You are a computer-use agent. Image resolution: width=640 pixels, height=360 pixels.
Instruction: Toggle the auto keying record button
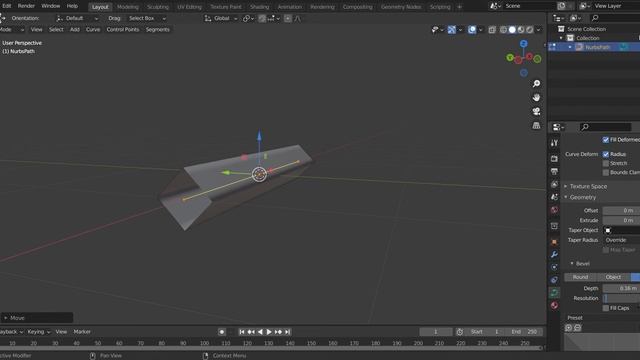coord(222,332)
